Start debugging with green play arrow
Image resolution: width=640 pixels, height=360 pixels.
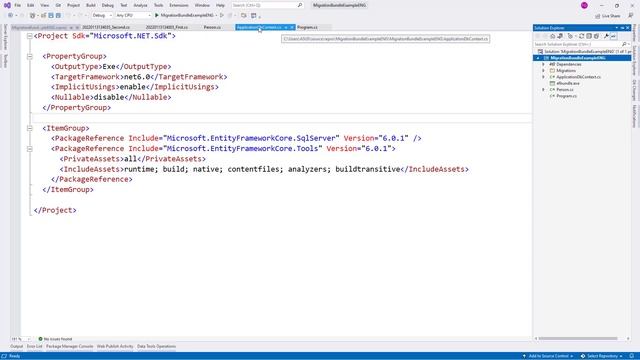[x=157, y=16]
